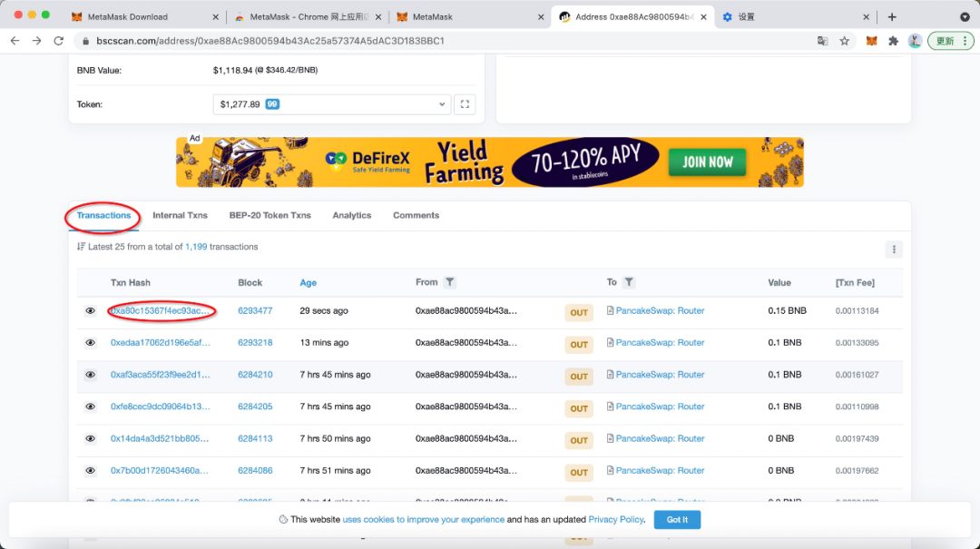Select txn fee 0.00113184
This screenshot has height=549, width=980.
point(857,310)
